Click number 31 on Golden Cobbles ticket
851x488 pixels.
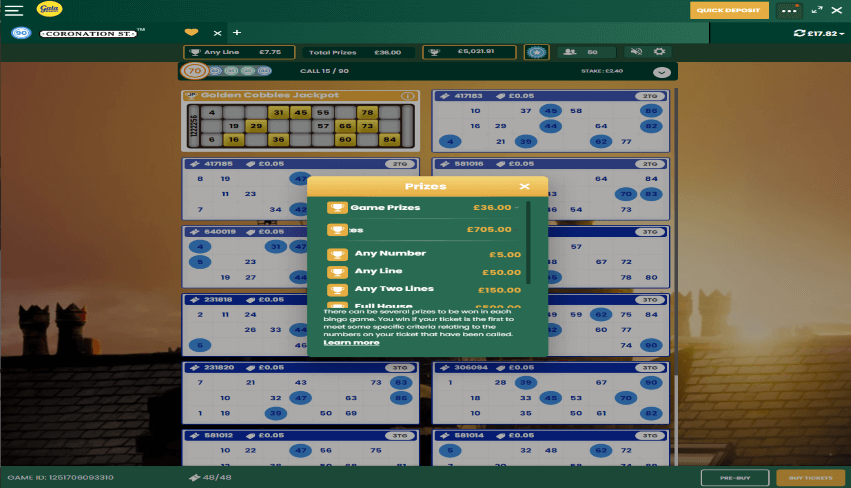tap(278, 113)
